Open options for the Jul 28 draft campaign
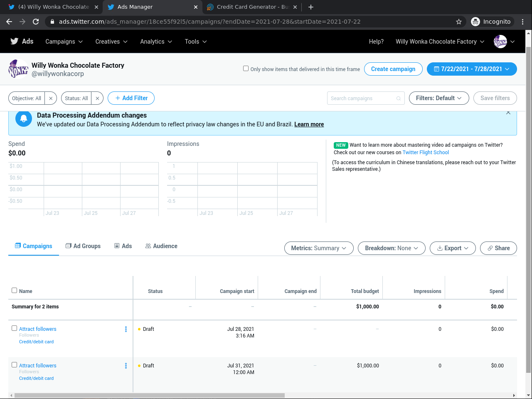 126,329
